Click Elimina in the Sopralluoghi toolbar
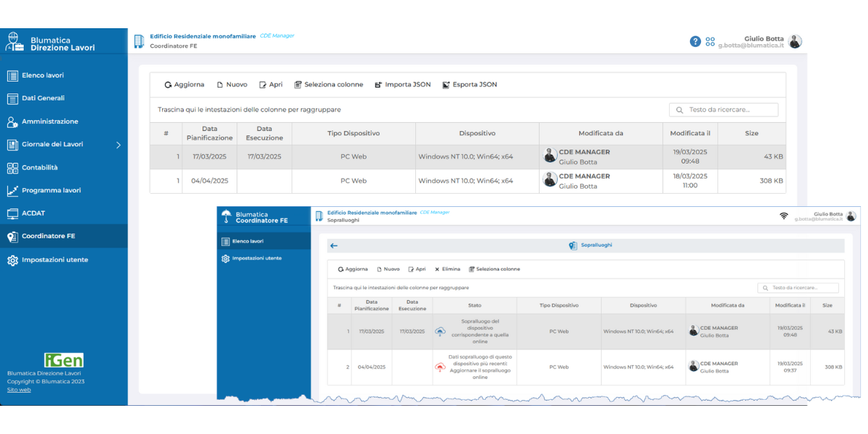This screenshot has width=868, height=434. [447, 269]
